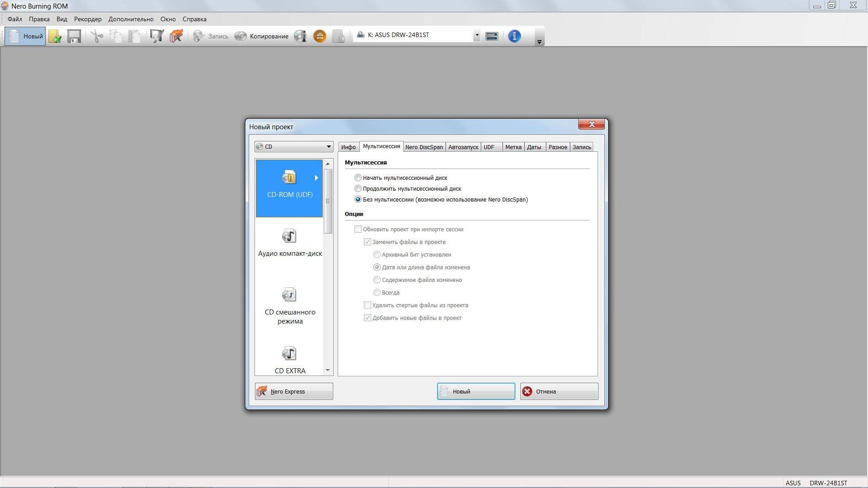
Task: Click the project list scrollbar thumb
Action: click(x=328, y=201)
